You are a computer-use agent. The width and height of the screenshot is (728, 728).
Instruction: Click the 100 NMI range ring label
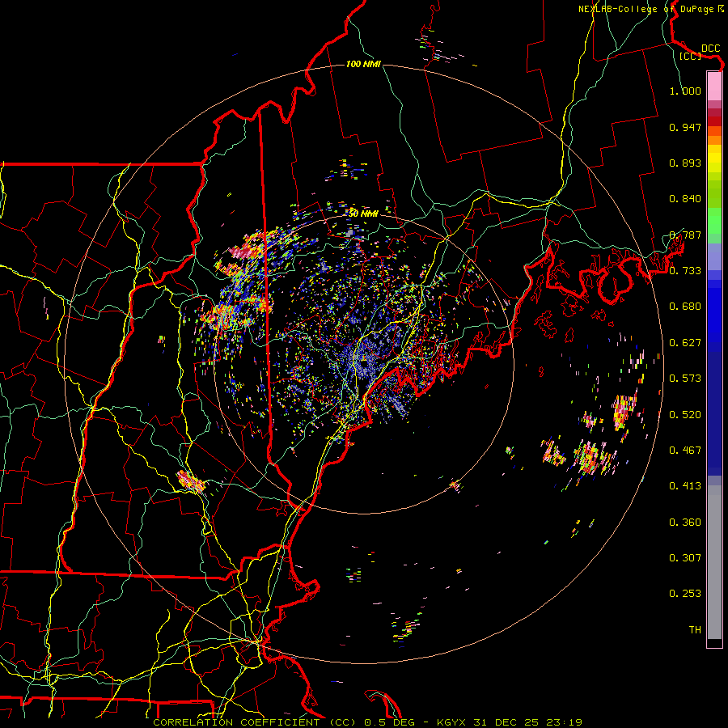pyautogui.click(x=363, y=64)
